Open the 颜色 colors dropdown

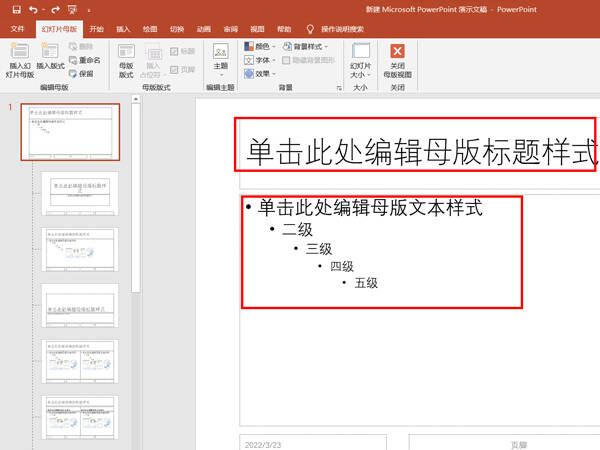click(260, 47)
